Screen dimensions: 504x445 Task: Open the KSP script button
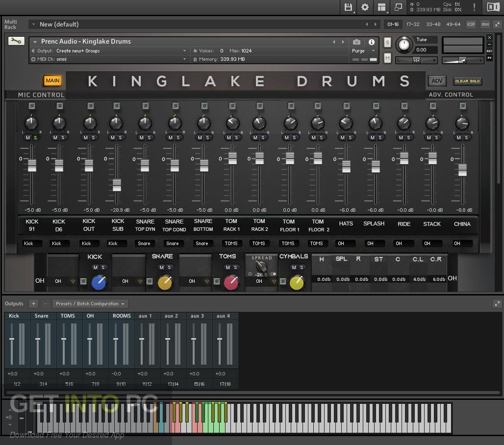[471, 24]
